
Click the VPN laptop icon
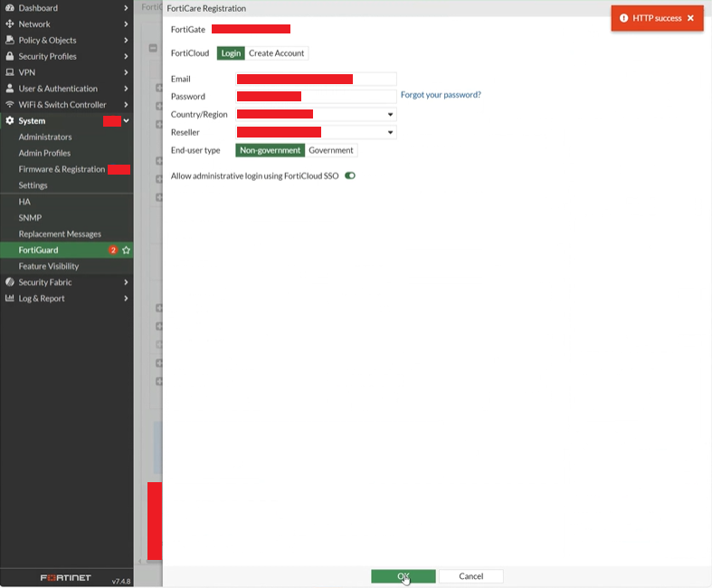(10, 72)
